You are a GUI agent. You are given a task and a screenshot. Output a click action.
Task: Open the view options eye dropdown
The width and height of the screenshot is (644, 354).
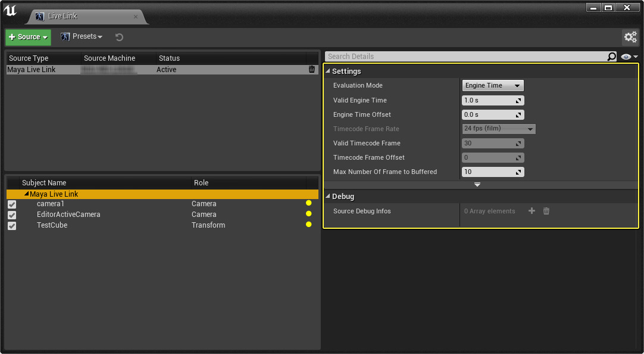(629, 57)
